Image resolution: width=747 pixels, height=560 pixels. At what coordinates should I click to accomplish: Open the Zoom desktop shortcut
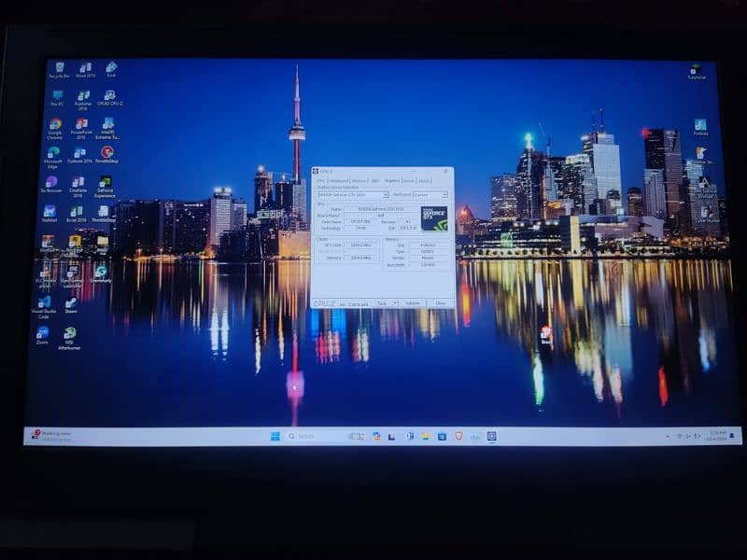point(42,333)
